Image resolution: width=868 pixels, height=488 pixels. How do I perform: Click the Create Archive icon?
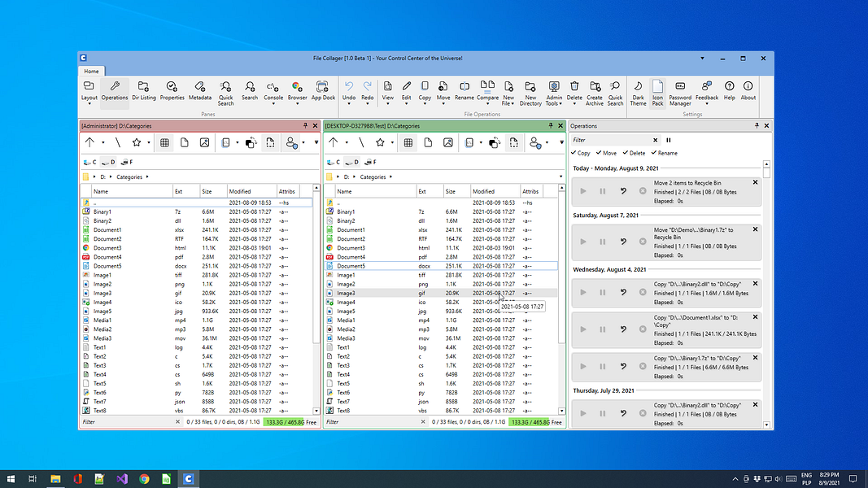pyautogui.click(x=595, y=91)
